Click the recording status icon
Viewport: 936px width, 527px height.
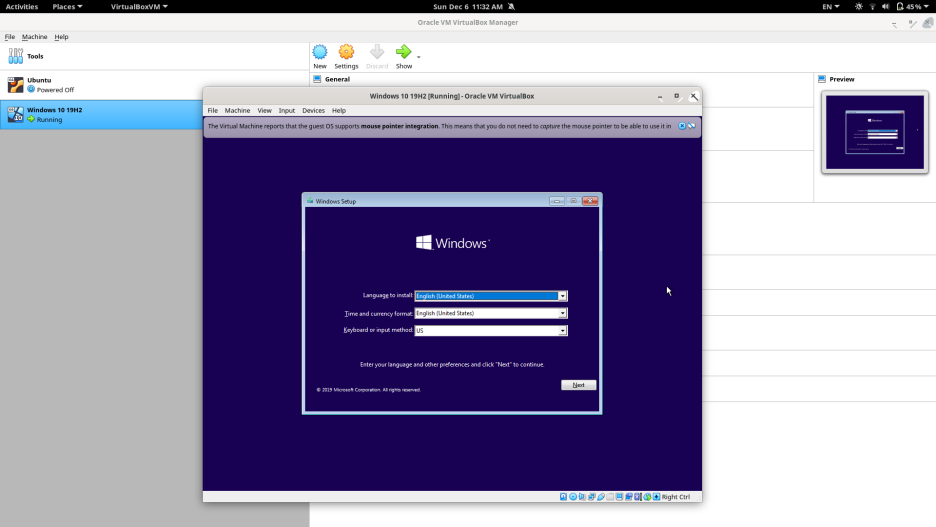tap(629, 497)
